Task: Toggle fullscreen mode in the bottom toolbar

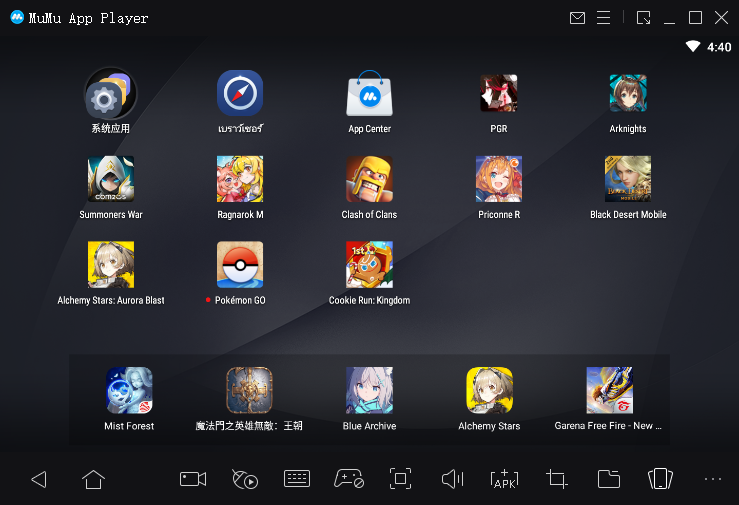Action: [400, 479]
